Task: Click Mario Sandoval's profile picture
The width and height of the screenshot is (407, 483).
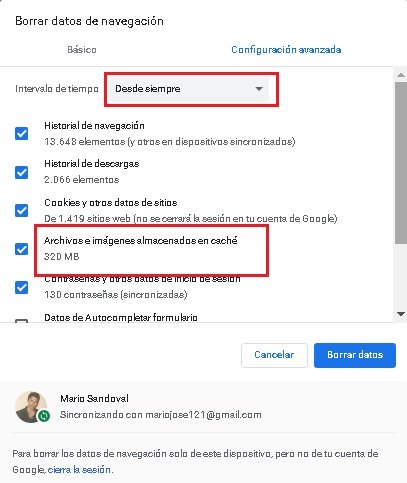Action: point(31,407)
